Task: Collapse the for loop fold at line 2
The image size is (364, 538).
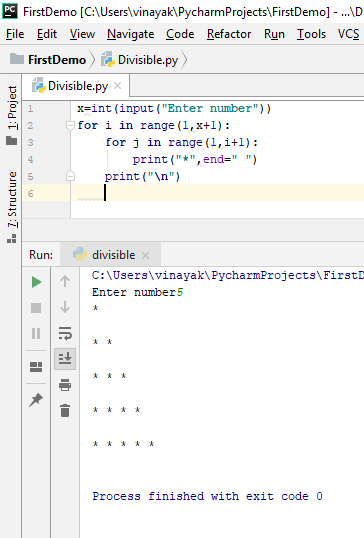Action: coord(70,126)
